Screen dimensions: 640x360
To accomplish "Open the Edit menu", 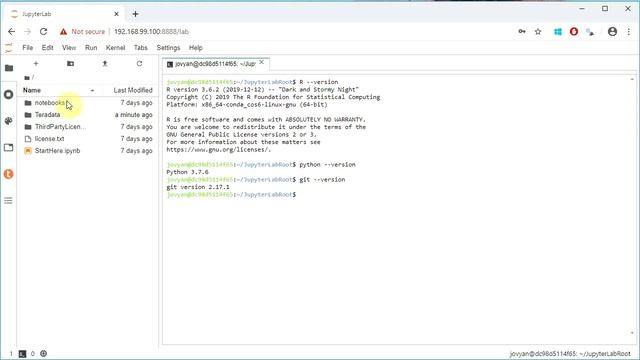I will 47,48.
